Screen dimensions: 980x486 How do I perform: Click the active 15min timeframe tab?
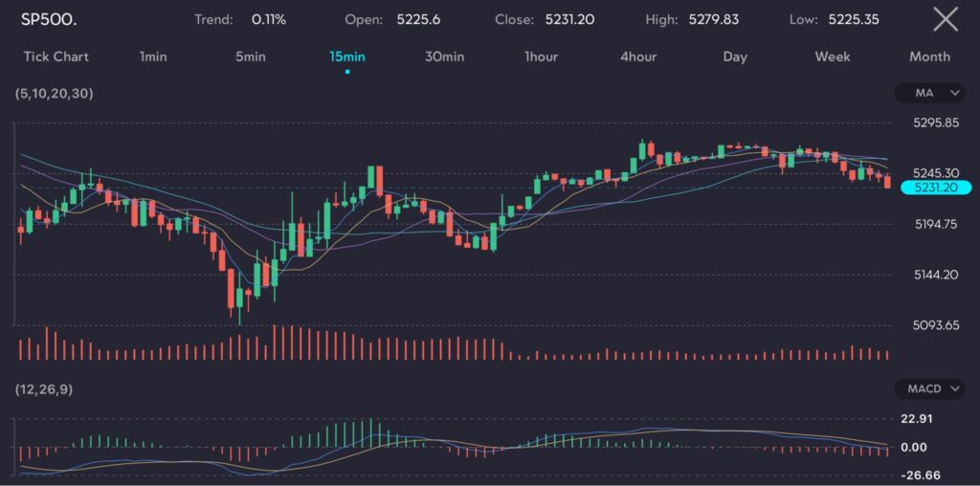point(347,56)
